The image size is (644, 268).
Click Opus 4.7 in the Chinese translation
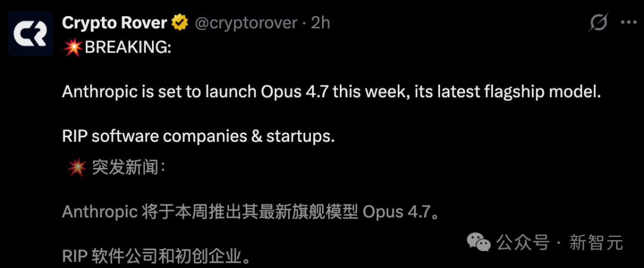[x=396, y=212]
